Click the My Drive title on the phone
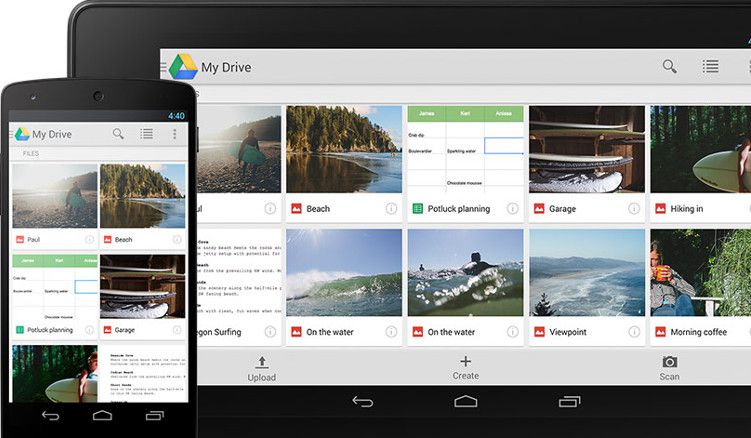 tap(52, 134)
